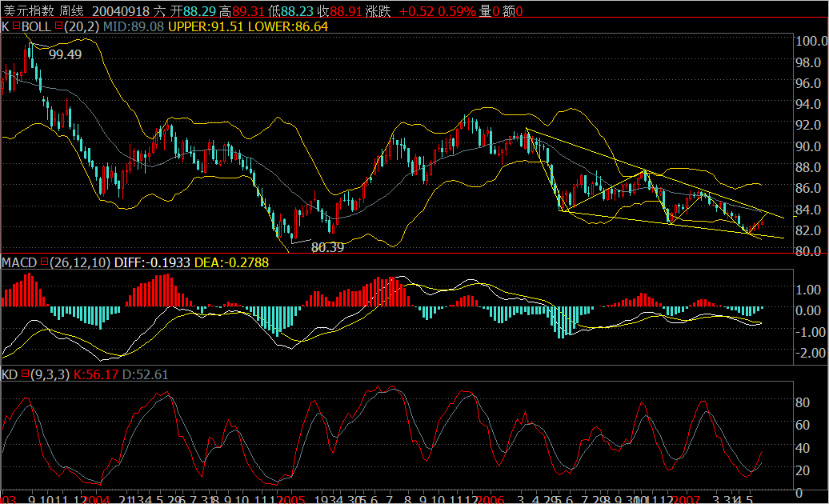829x504 pixels.
Task: Click the 100.0 price axis label
Action: coord(811,41)
